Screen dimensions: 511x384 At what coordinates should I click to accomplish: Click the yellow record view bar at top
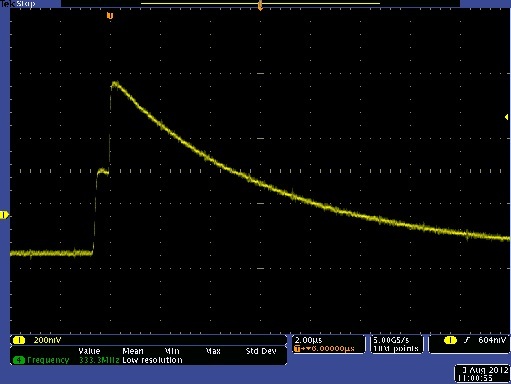coord(260,4)
